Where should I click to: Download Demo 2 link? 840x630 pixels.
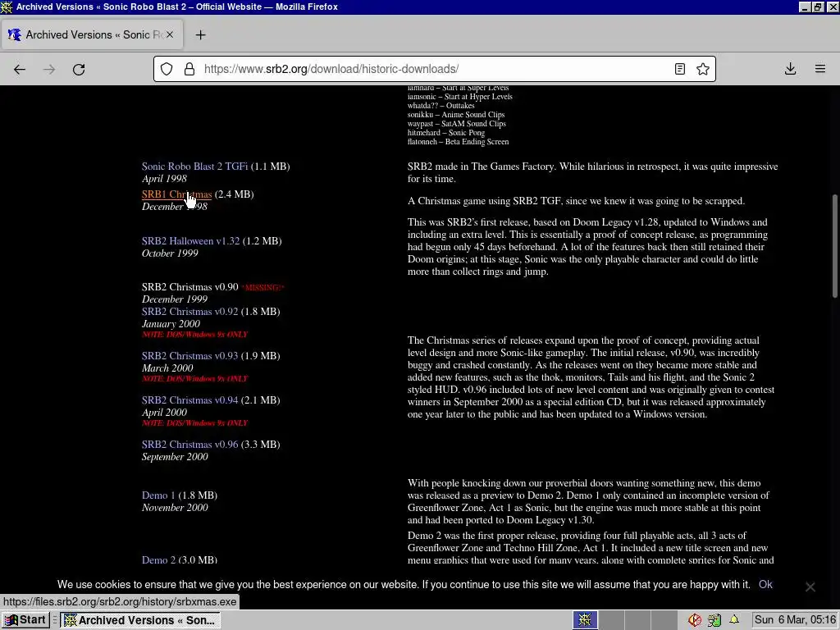click(x=158, y=559)
